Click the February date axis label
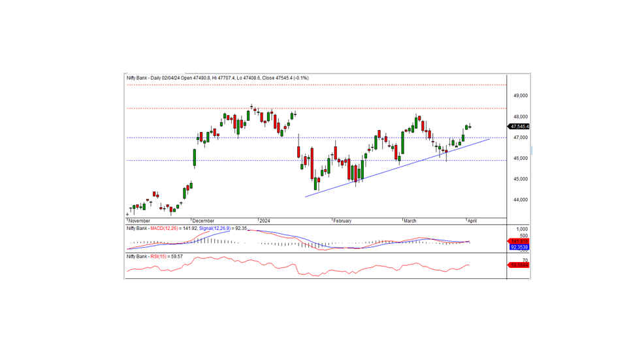 tap(342, 221)
